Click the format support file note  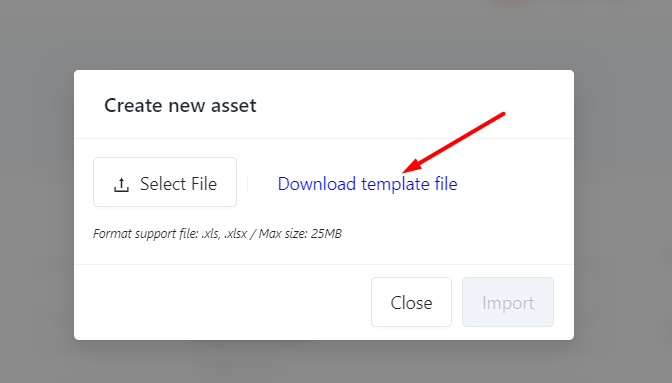tap(217, 233)
